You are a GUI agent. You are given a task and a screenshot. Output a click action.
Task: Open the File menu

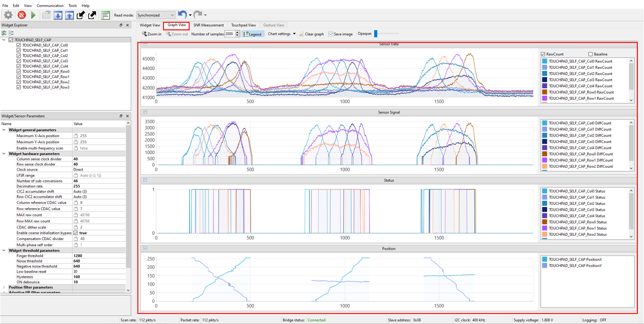(x=5, y=5)
